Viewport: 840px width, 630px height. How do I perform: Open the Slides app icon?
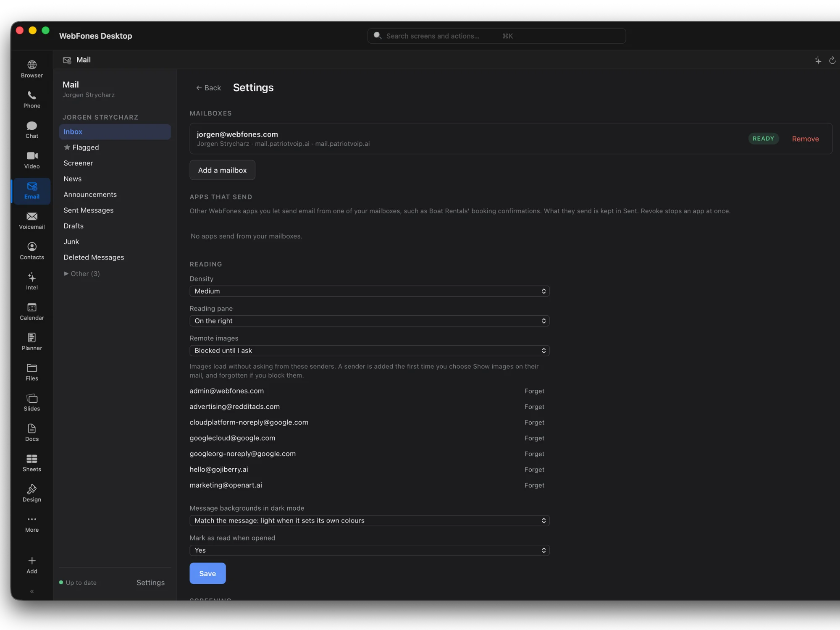coord(32,402)
